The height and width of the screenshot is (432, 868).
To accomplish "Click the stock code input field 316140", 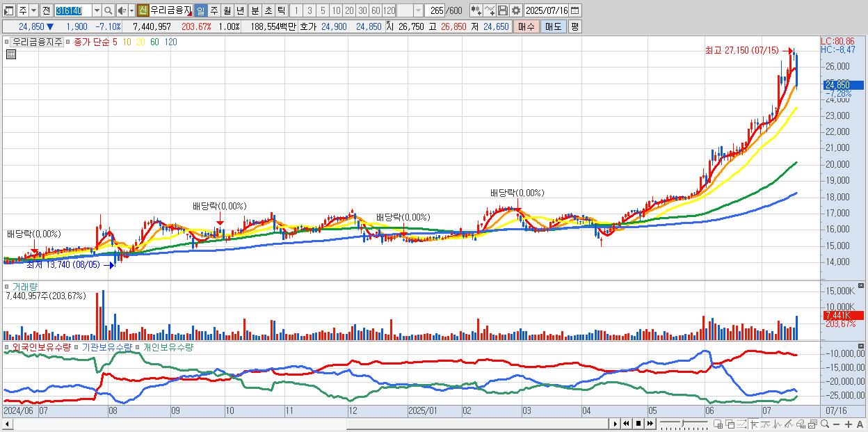I will [73, 11].
